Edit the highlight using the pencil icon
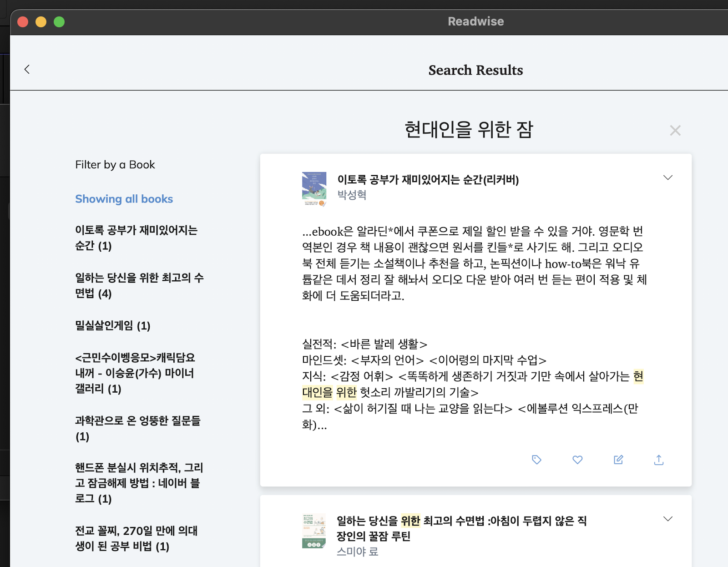 (x=618, y=460)
